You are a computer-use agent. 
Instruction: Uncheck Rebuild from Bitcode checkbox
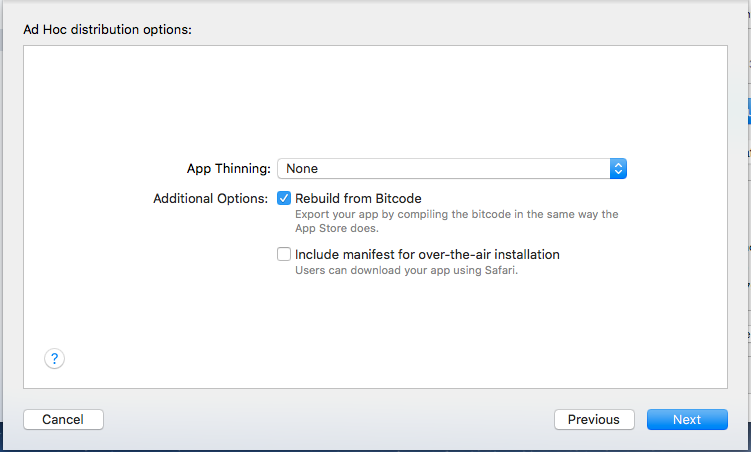(284, 198)
